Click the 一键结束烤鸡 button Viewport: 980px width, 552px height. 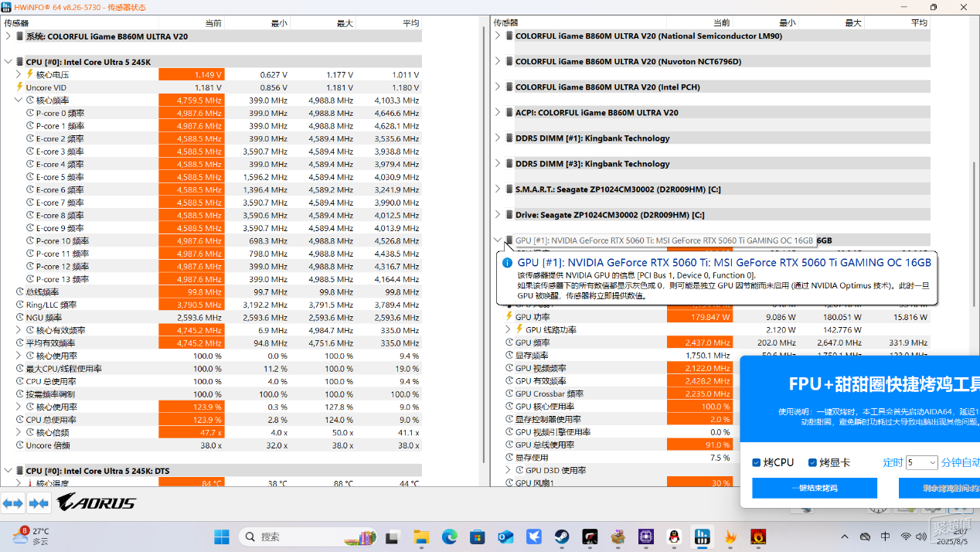[815, 488]
